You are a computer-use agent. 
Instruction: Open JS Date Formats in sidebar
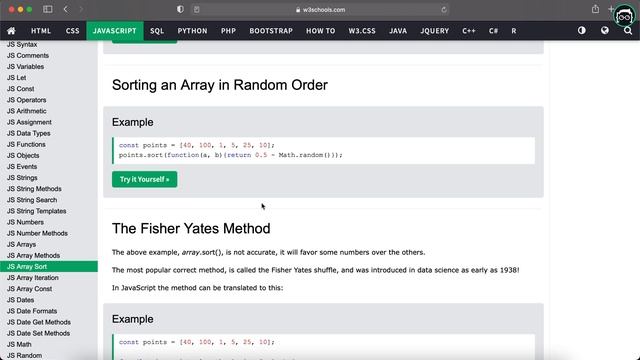click(32, 311)
